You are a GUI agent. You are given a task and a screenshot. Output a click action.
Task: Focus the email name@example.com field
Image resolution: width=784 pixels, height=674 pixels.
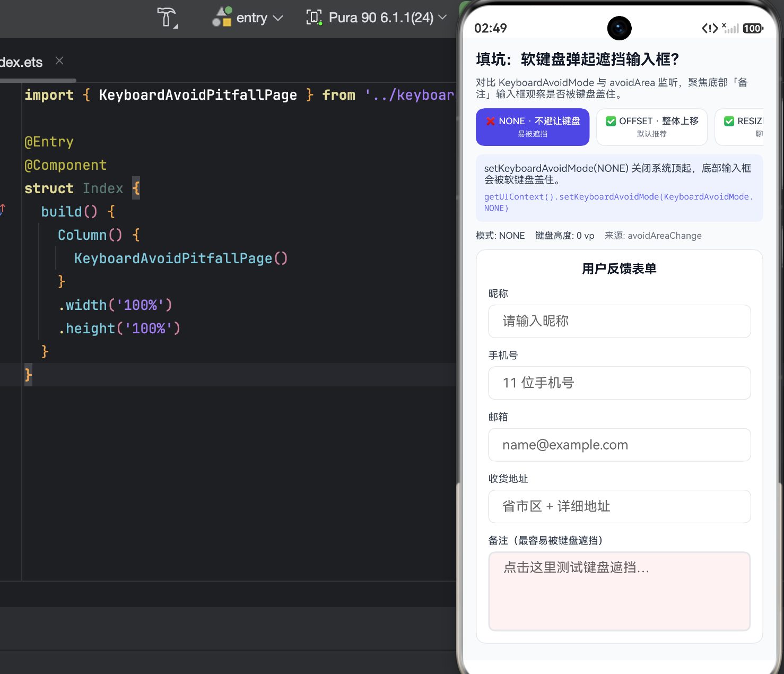coord(619,445)
